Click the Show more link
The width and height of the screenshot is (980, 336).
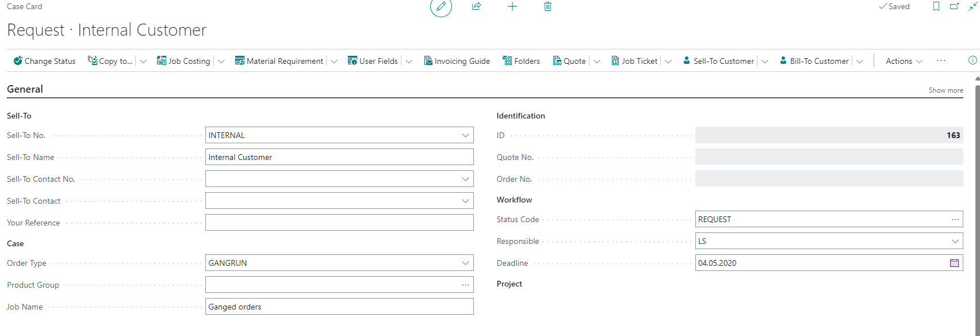(x=945, y=90)
